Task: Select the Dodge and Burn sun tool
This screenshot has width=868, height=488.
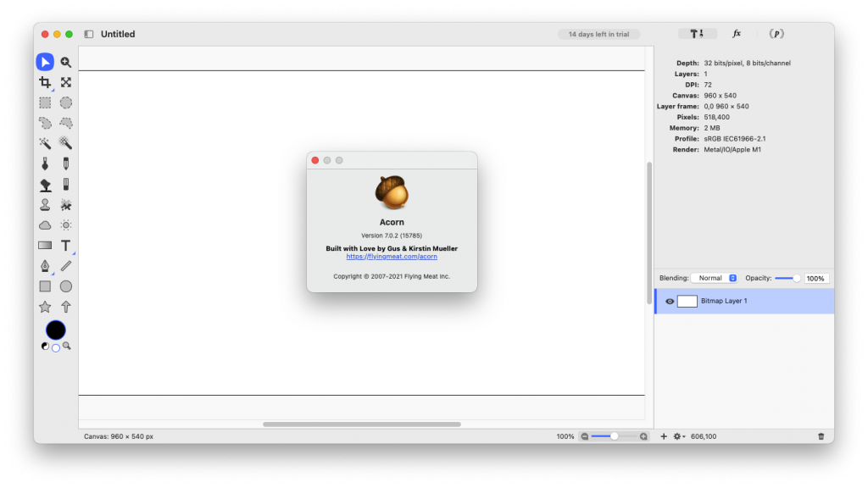Action: point(66,225)
